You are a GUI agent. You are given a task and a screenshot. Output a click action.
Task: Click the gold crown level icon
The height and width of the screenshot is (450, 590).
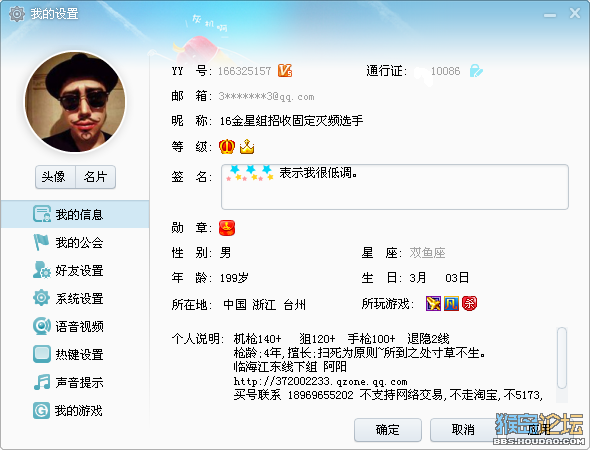[x=247, y=146]
